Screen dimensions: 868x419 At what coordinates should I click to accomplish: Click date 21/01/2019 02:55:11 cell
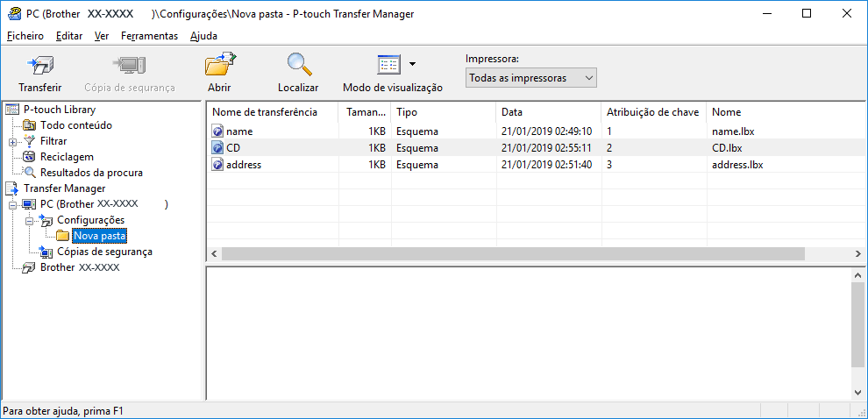(547, 148)
